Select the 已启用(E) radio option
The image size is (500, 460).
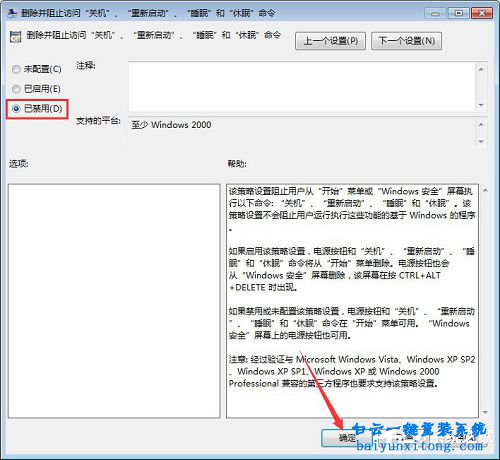[36, 89]
